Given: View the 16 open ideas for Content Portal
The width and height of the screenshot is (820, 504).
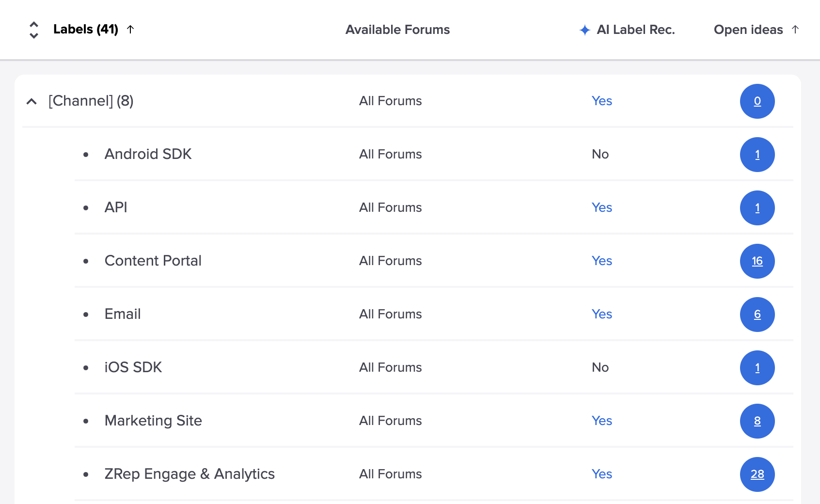Looking at the screenshot, I should (x=757, y=261).
